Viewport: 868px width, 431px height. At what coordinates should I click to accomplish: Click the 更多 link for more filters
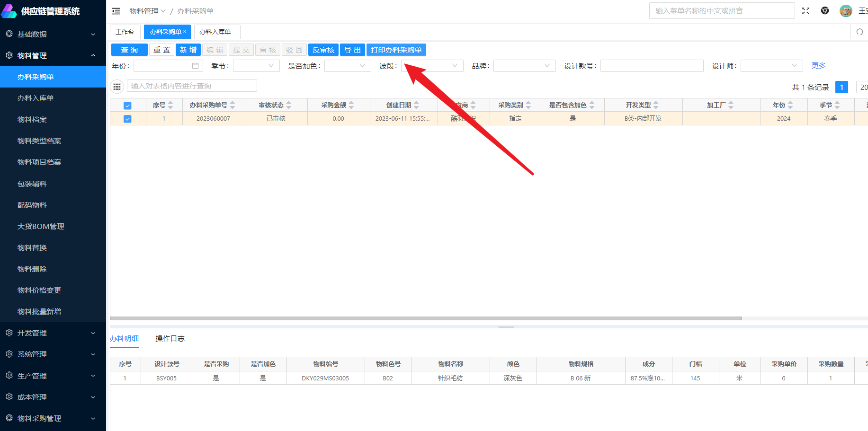pos(818,66)
